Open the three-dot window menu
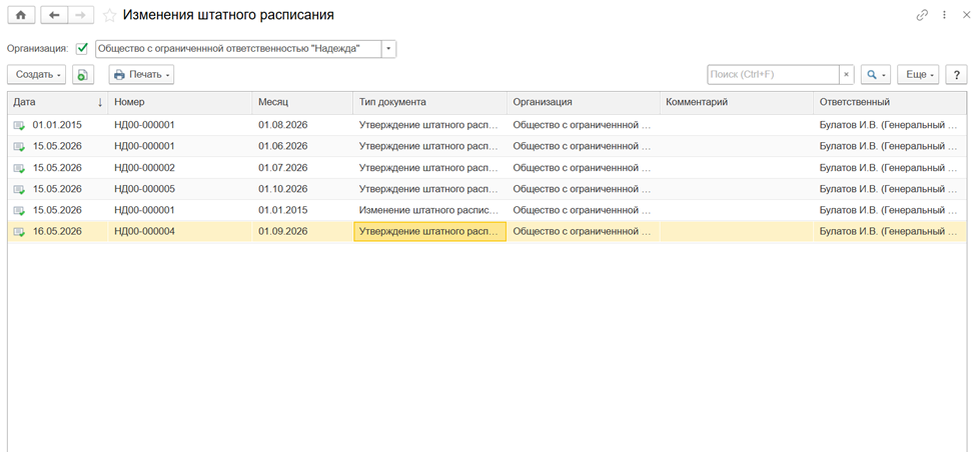The image size is (975, 452). click(944, 16)
